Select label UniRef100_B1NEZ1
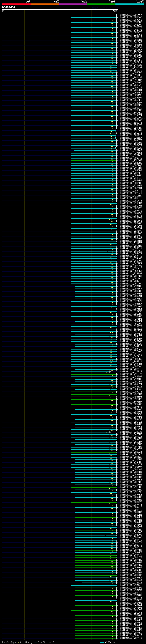The height and width of the screenshot is (644, 146). pyautogui.click(x=131, y=329)
